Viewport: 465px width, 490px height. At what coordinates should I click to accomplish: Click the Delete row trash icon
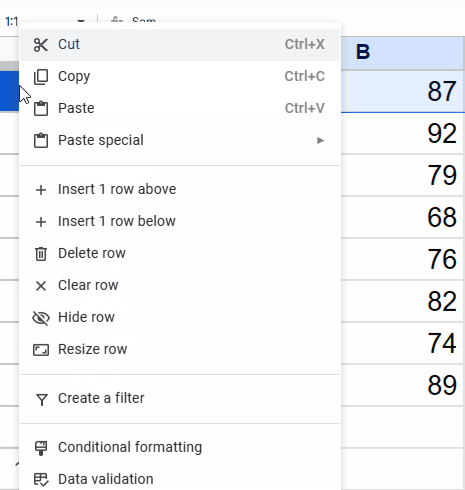pyautogui.click(x=41, y=254)
